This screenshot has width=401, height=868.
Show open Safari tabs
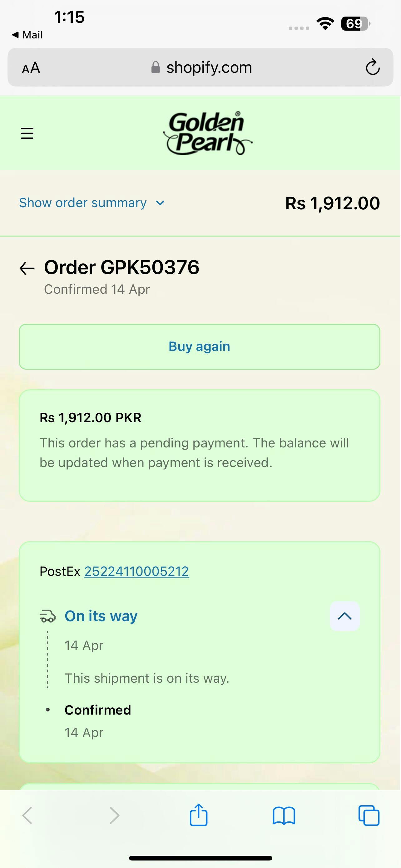tap(369, 816)
